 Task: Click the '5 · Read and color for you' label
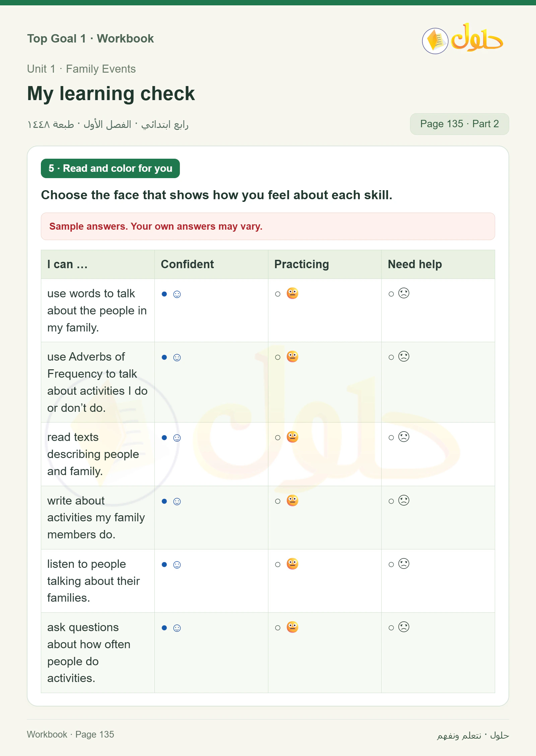click(110, 168)
